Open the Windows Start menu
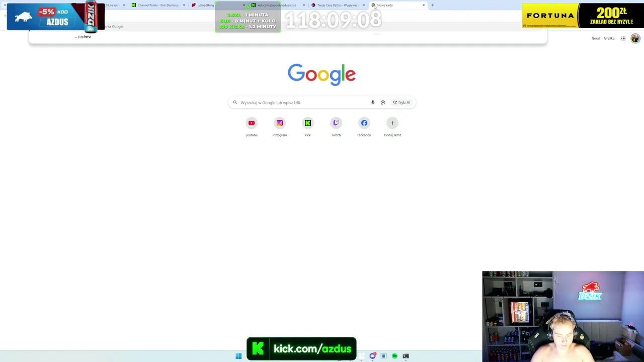 click(238, 356)
